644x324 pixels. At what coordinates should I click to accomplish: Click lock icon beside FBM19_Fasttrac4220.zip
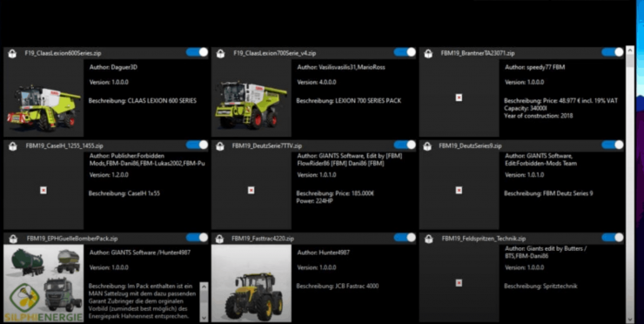coord(219,239)
